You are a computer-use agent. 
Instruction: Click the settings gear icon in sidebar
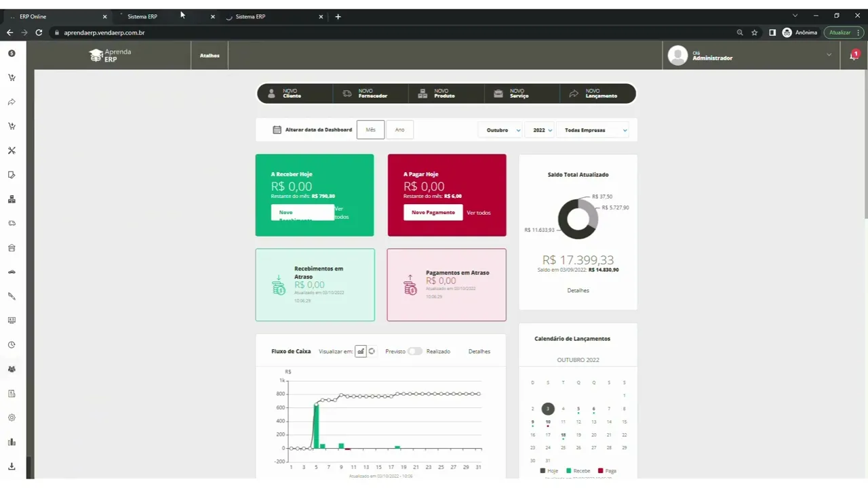[x=12, y=418]
